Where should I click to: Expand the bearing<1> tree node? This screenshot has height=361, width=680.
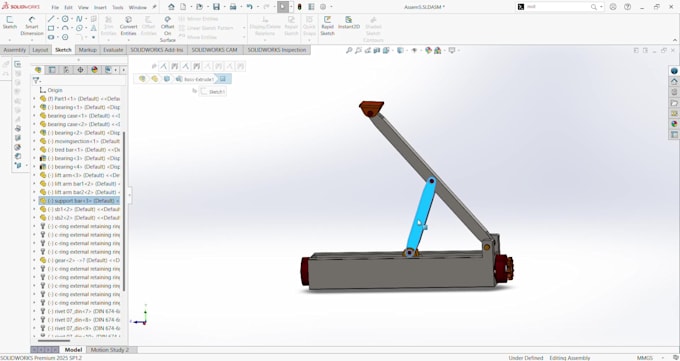point(35,107)
